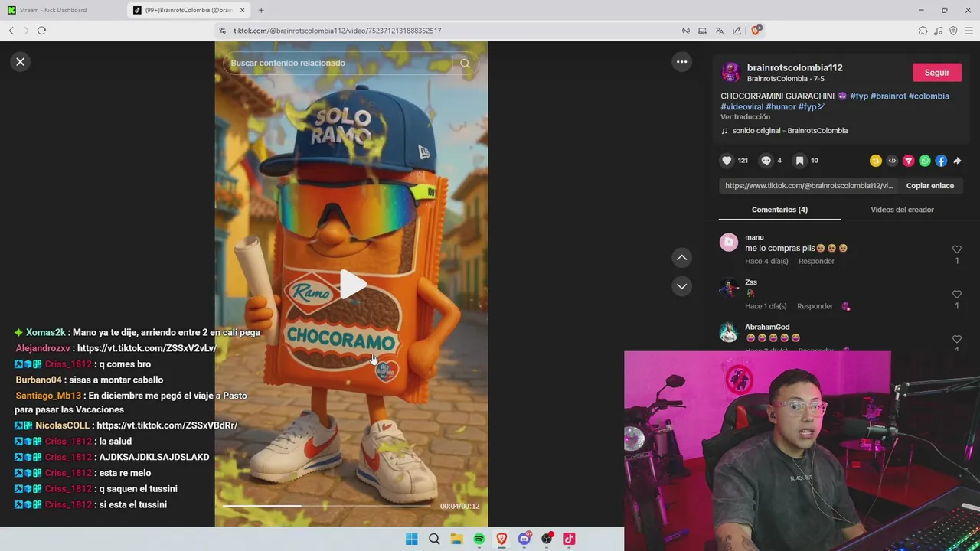Follow the creator with the Seguir button

click(936, 73)
